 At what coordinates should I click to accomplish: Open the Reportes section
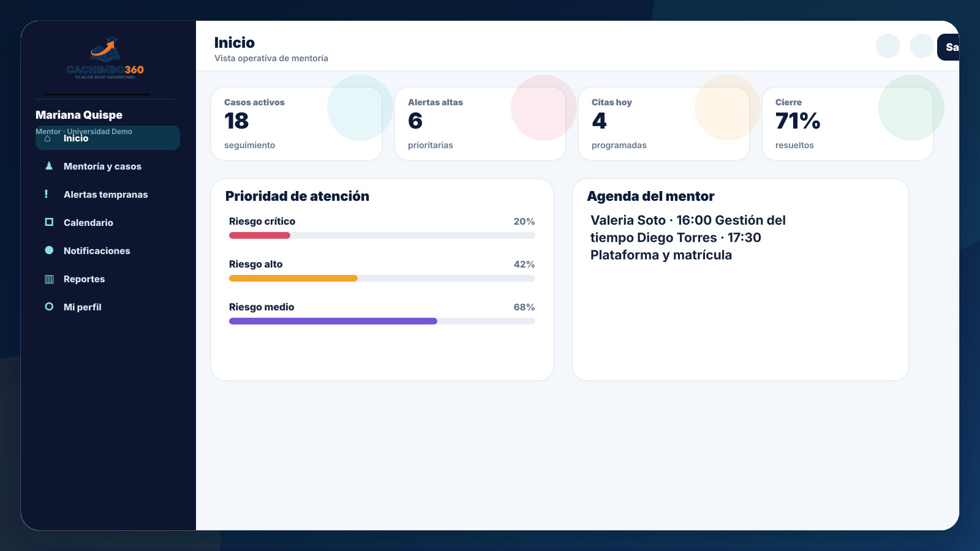[108, 279]
